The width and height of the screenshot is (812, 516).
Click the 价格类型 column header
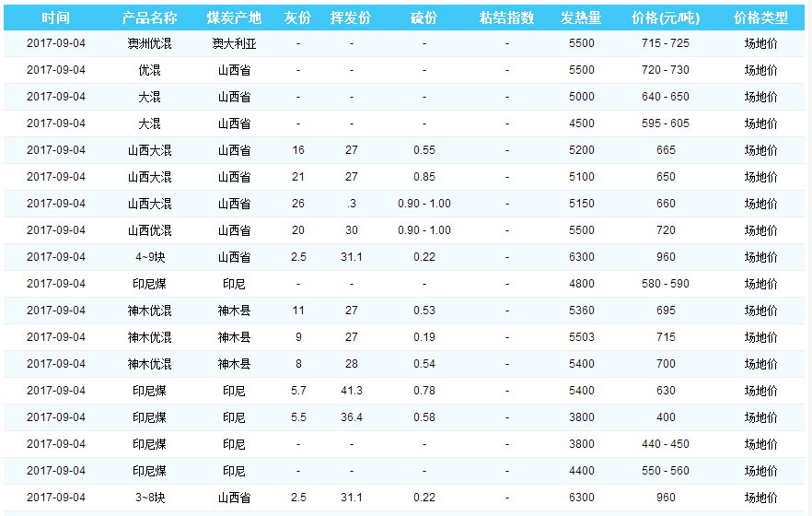pyautogui.click(x=760, y=18)
